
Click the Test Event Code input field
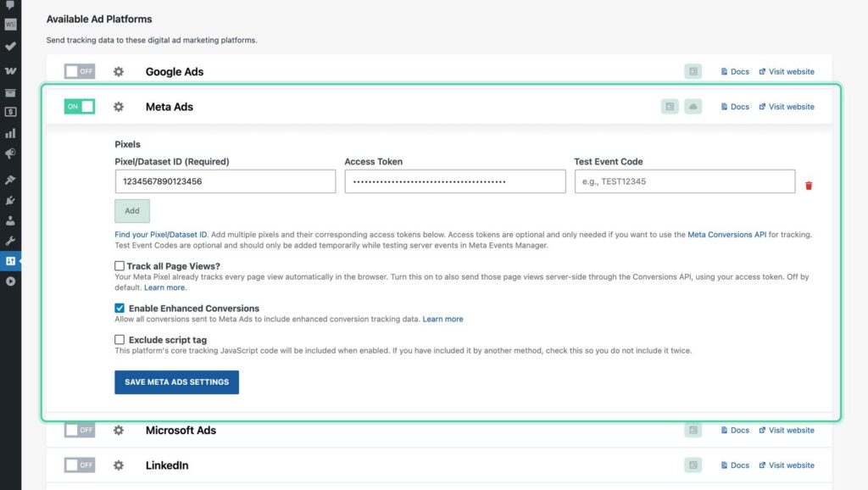(685, 181)
